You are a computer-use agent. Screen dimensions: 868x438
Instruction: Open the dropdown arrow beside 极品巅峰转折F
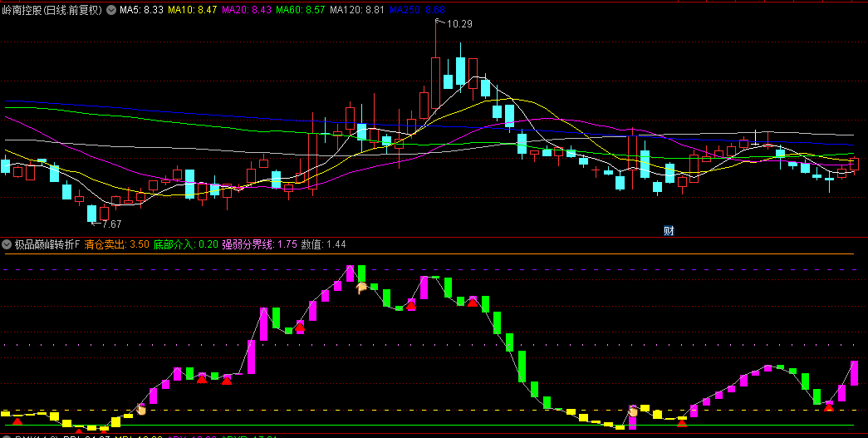7,244
